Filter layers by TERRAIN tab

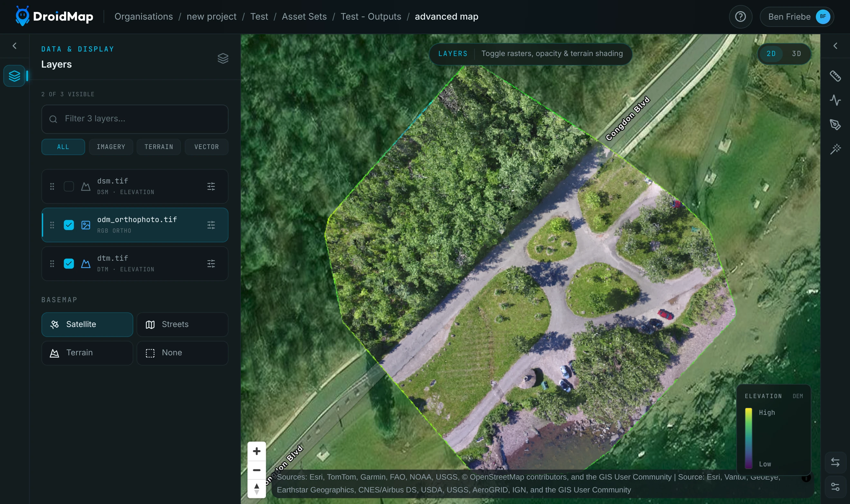pyautogui.click(x=159, y=147)
